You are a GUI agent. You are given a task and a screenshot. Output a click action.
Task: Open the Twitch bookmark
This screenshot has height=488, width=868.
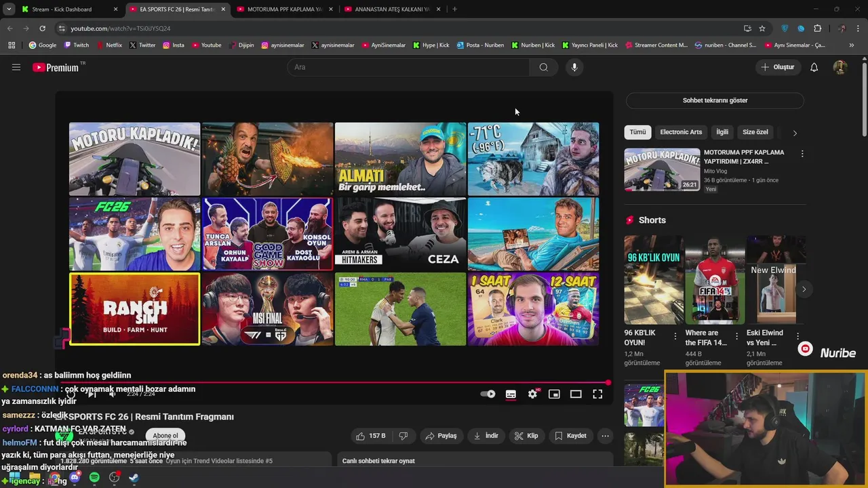76,45
